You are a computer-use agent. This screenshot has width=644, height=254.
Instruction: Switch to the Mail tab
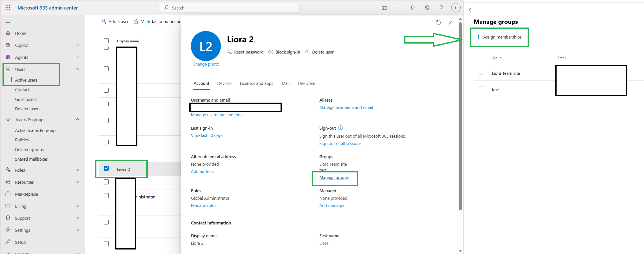(x=286, y=83)
